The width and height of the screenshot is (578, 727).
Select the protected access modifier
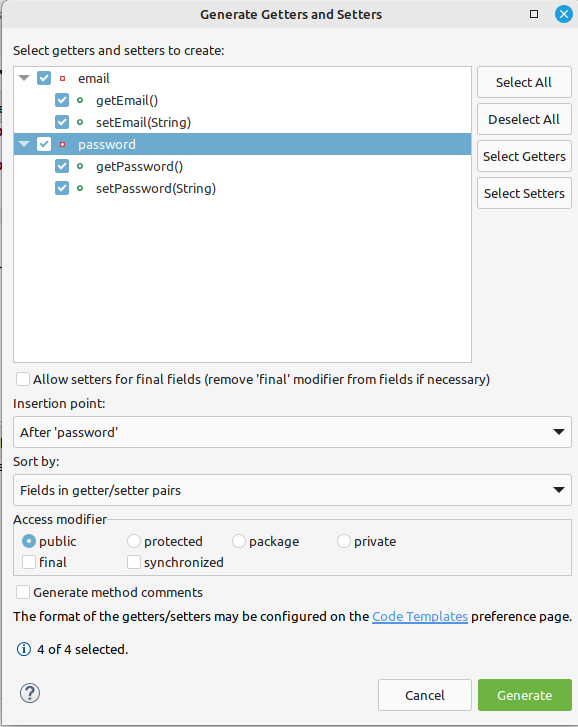133,541
